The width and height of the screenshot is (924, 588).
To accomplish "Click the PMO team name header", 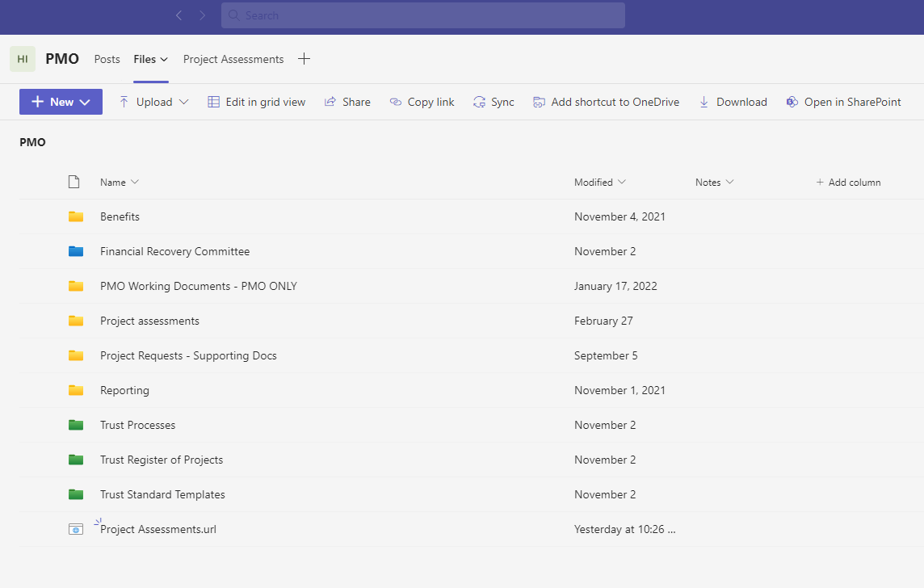I will point(62,59).
